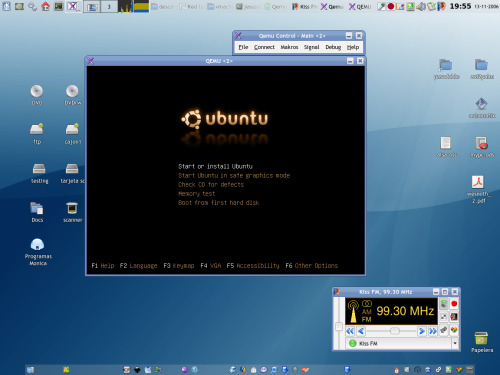Select 'Boot from first hard disk'

pos(219,202)
